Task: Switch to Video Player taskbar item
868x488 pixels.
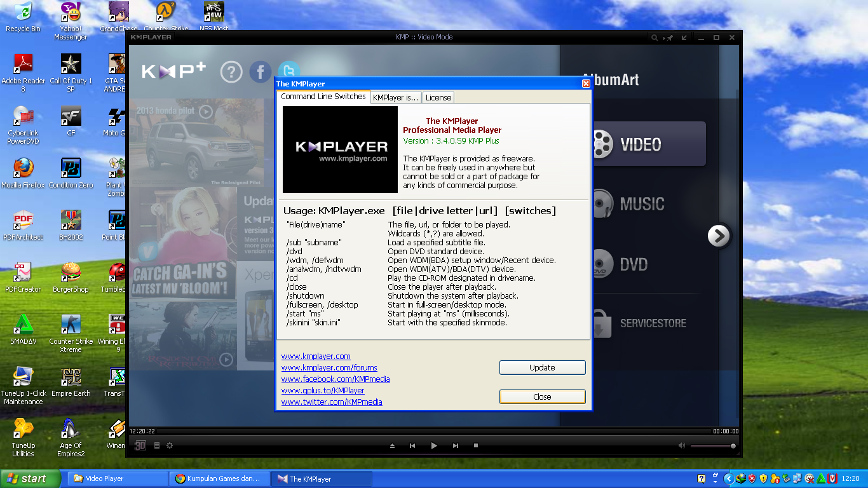Action: (118, 478)
